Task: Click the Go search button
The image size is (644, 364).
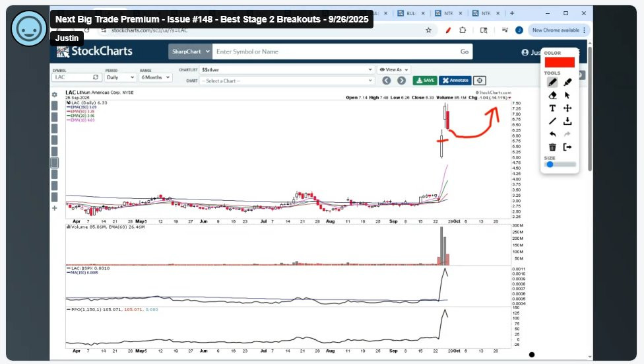Action: (464, 52)
